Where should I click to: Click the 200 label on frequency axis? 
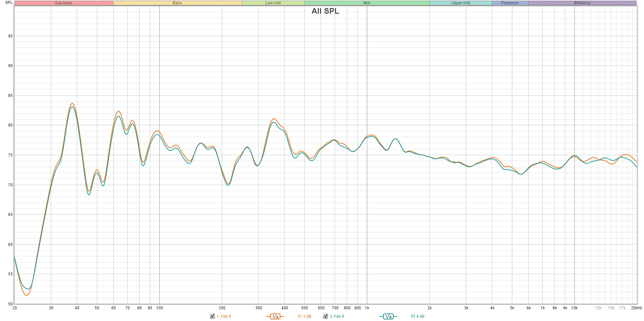tap(222, 308)
